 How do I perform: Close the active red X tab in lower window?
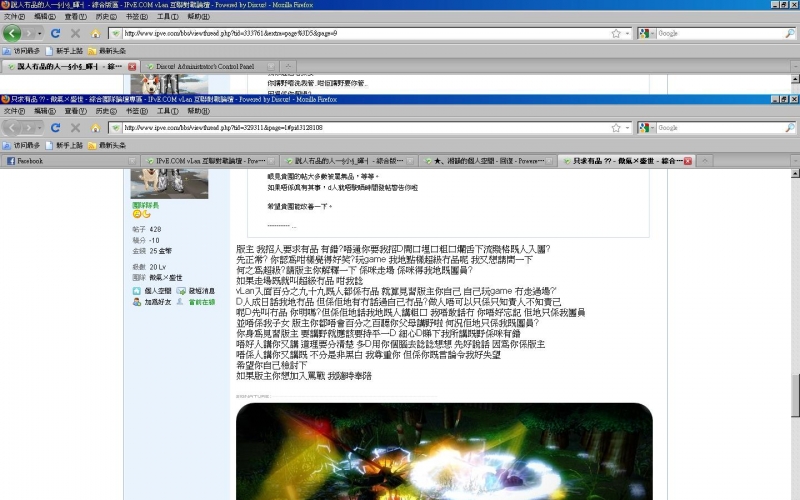(x=688, y=161)
